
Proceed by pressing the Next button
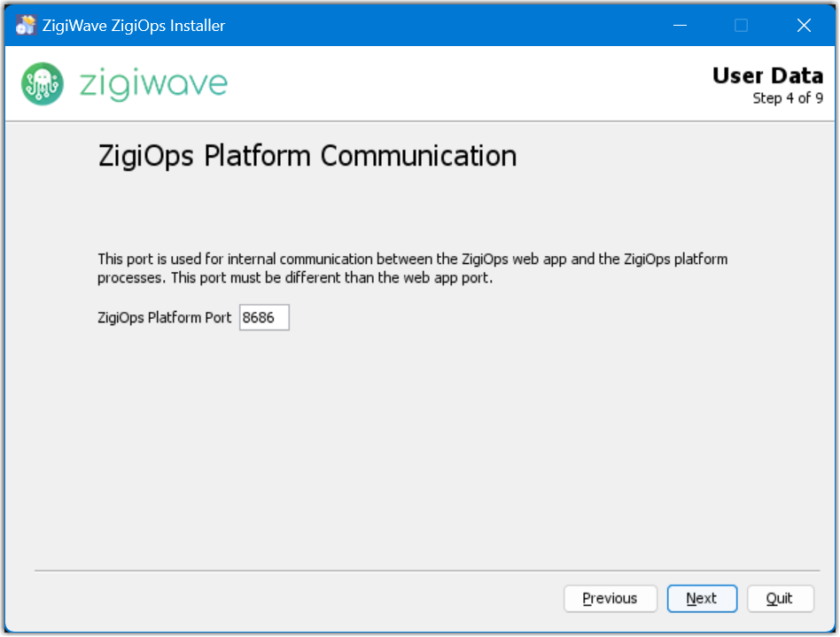click(x=702, y=599)
